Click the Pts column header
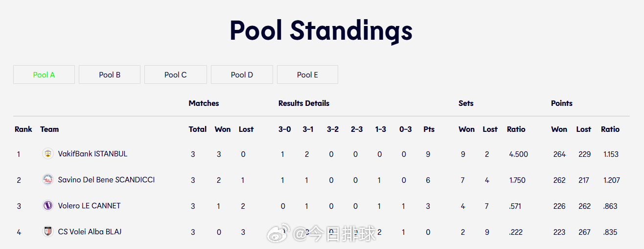The image size is (644, 249). click(x=429, y=129)
